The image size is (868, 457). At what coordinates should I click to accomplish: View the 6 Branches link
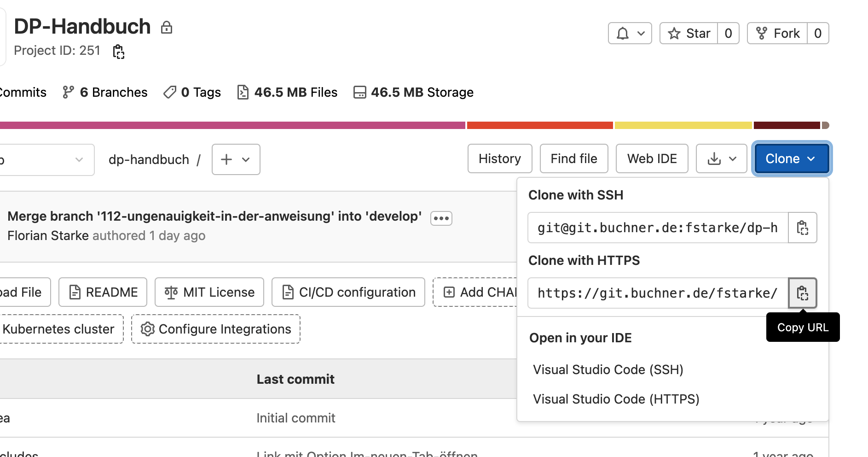click(105, 93)
